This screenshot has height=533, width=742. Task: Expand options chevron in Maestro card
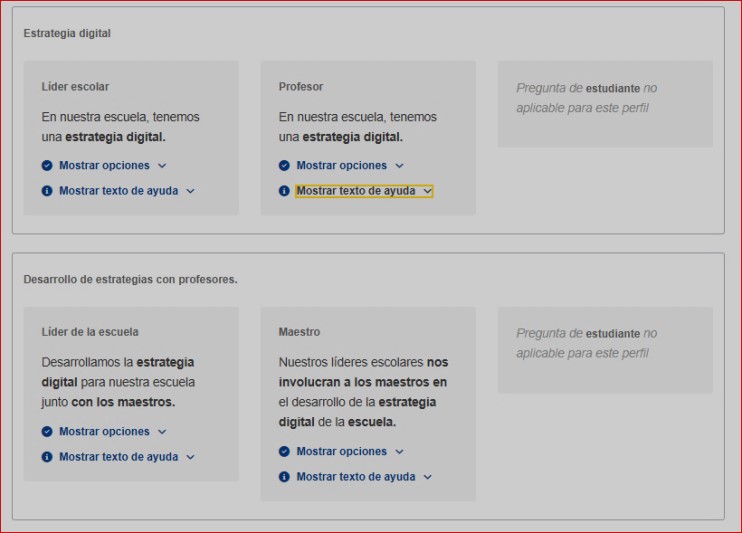coord(399,452)
